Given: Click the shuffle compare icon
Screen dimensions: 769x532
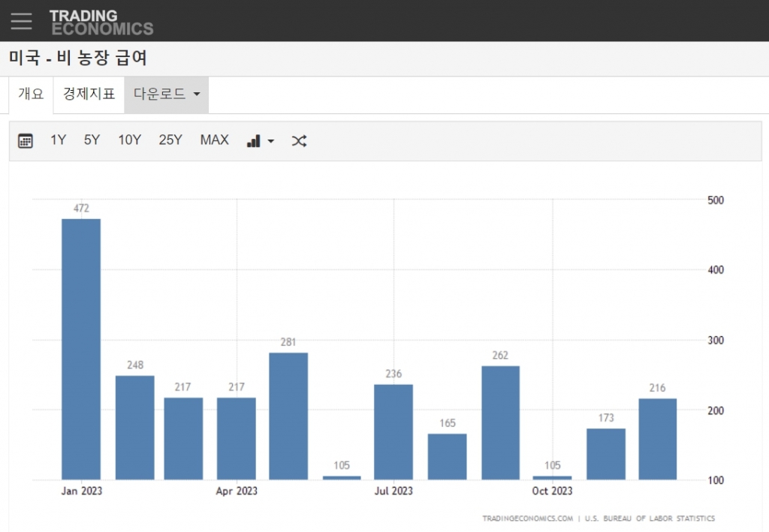Looking at the screenshot, I should coord(299,141).
